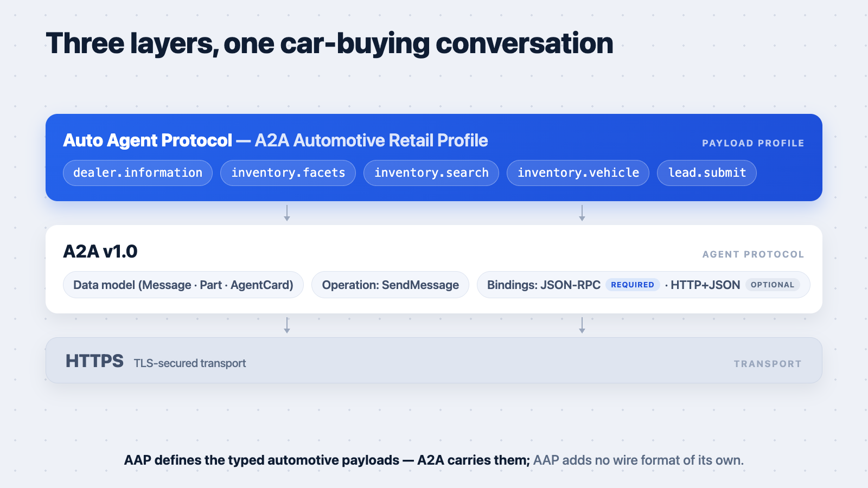Select the inventory.facets pill
This screenshot has height=488, width=868.
pyautogui.click(x=288, y=173)
